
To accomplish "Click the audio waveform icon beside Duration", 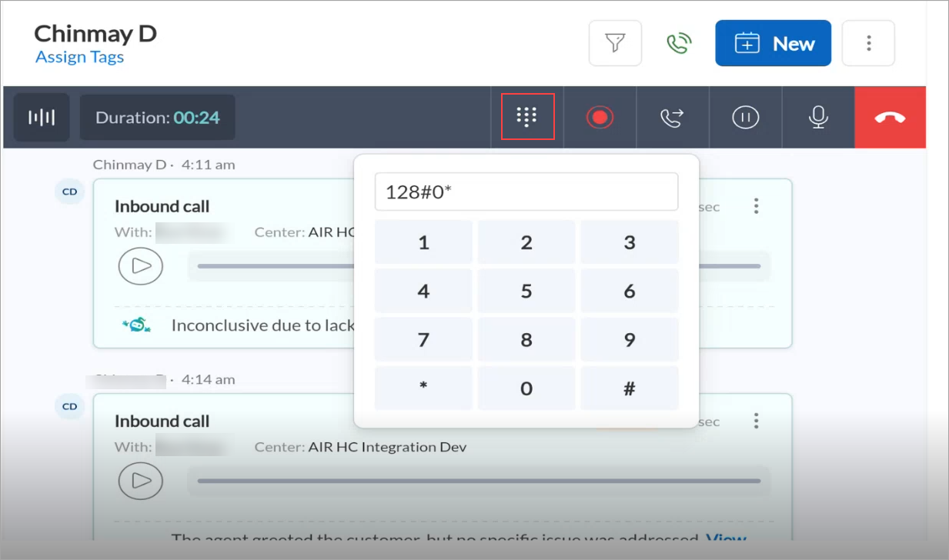I will pos(42,118).
